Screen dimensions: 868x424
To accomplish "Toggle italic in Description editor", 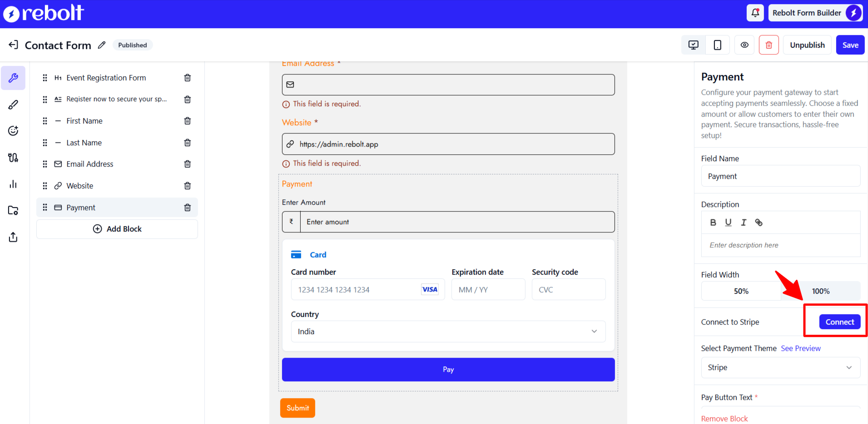I will 744,222.
